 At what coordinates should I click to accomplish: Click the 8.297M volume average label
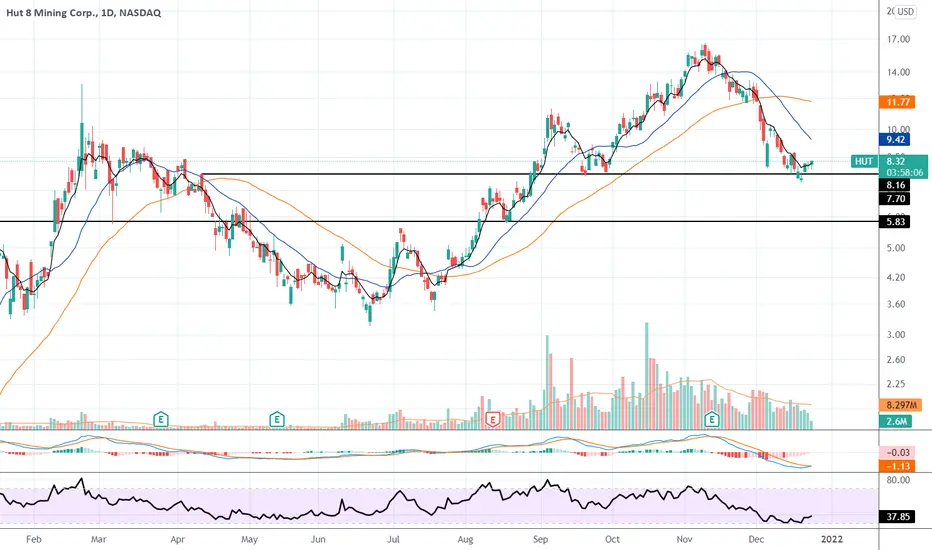[x=901, y=405]
